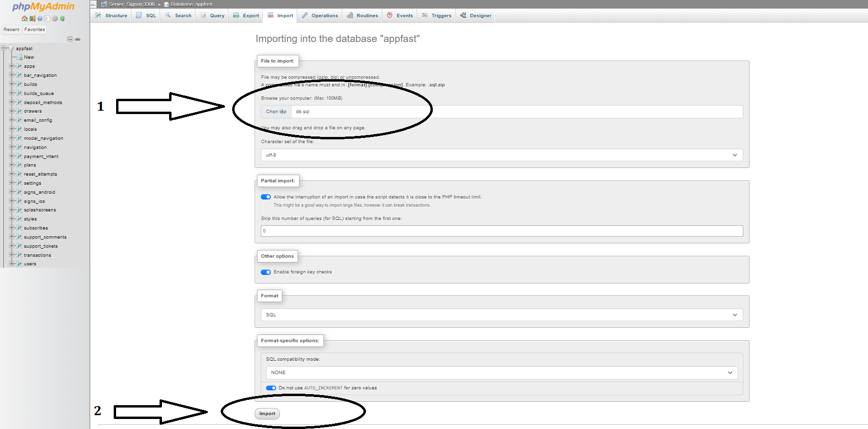Screen dimensions: 868x429
Task: Open phpMyAdmin documentation help icon
Action: click(40, 19)
